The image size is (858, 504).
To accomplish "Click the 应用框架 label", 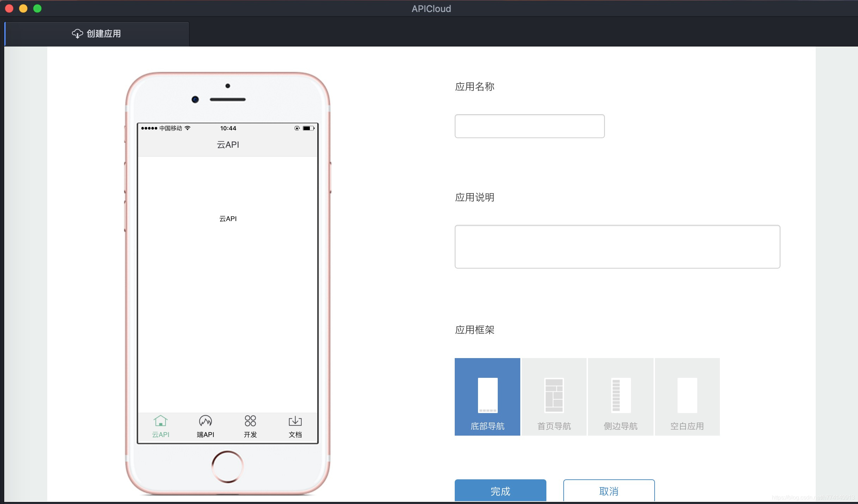I will click(x=475, y=330).
